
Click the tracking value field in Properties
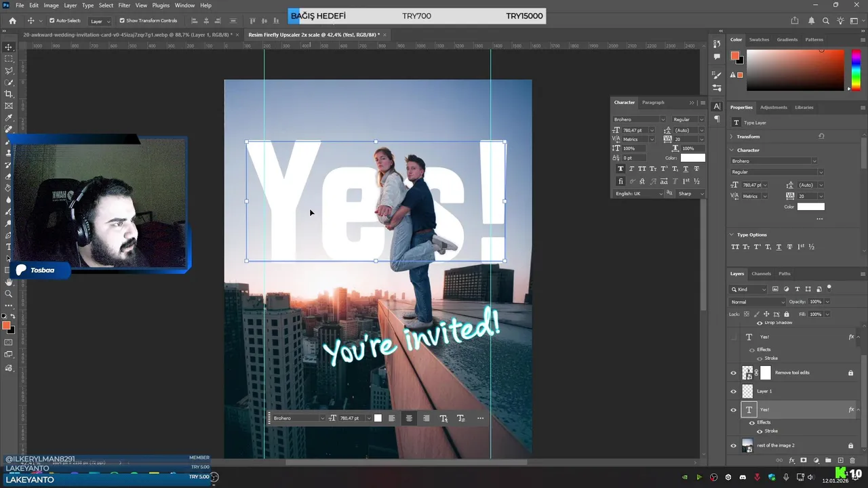(x=807, y=196)
